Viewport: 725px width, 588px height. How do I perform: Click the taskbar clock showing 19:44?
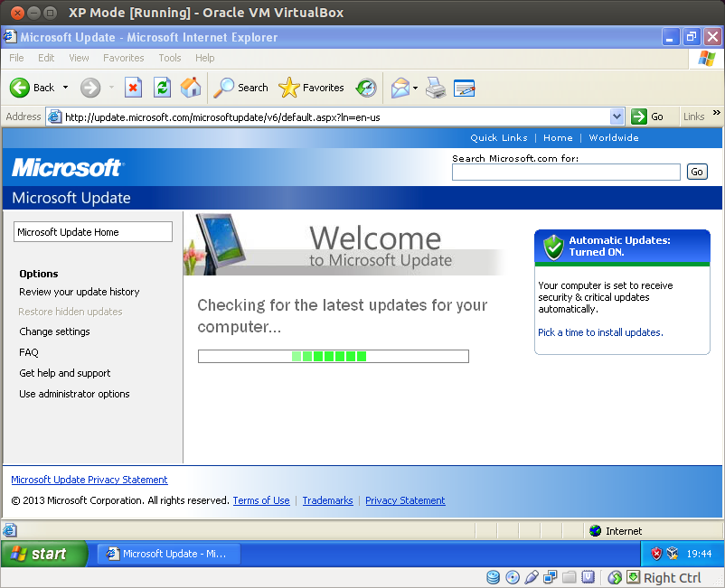pyautogui.click(x=699, y=554)
